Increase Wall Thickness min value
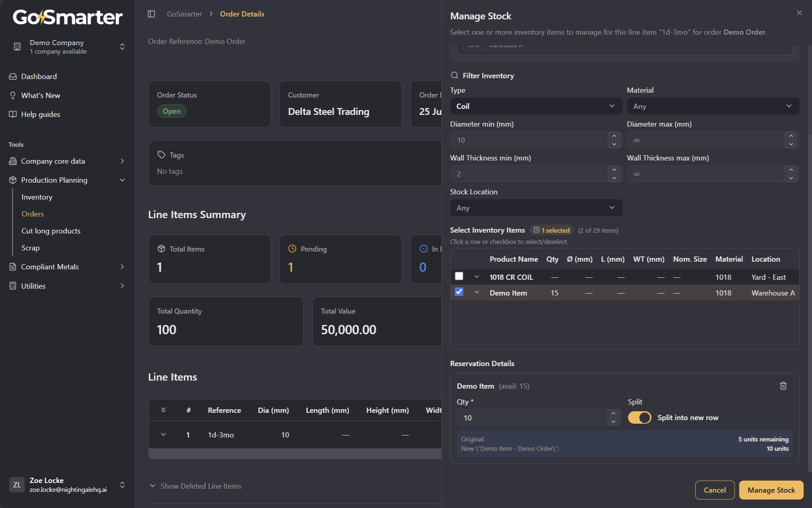Image resolution: width=812 pixels, height=508 pixels. coord(614,170)
